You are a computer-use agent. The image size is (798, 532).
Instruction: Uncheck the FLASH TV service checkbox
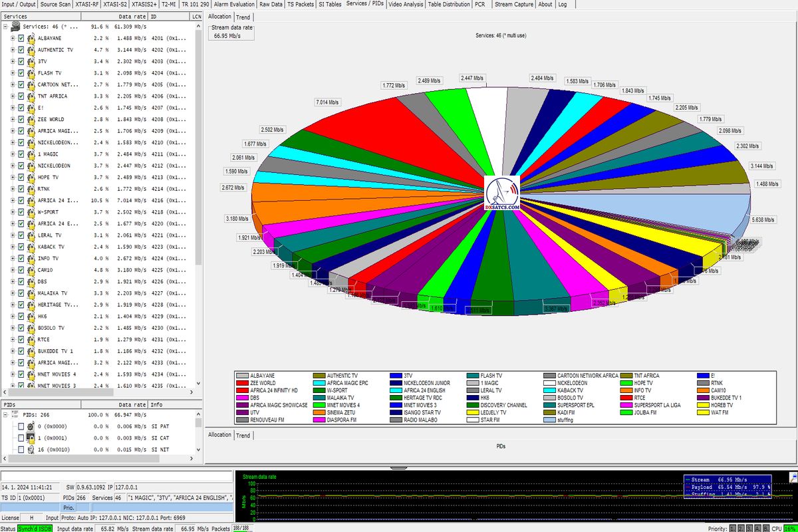[x=21, y=73]
